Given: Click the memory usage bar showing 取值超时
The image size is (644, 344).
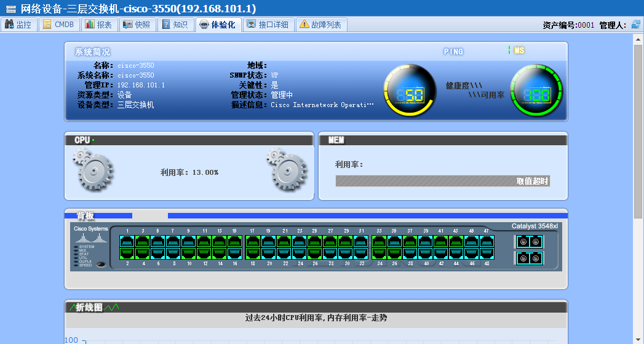Looking at the screenshot, I should pos(442,181).
